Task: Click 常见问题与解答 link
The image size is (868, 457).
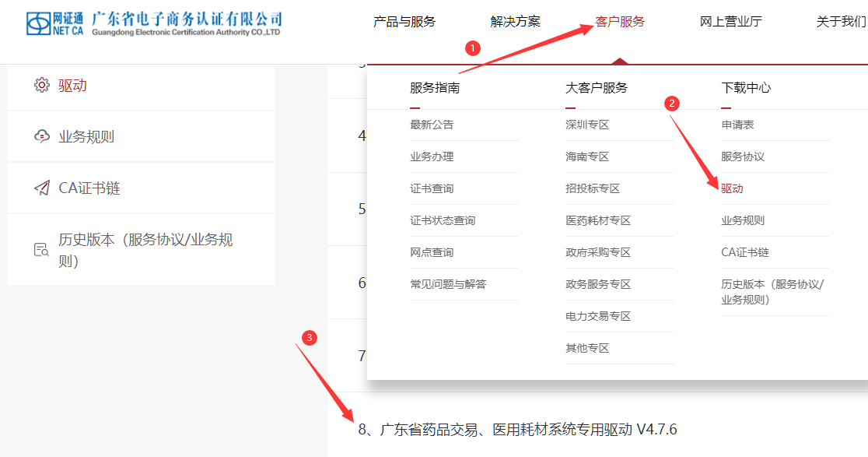Action: click(448, 284)
